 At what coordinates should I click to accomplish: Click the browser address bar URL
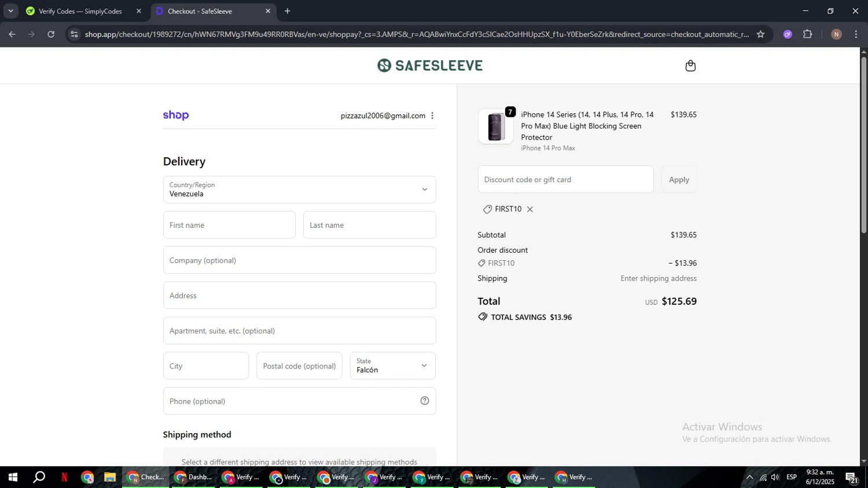[417, 34]
